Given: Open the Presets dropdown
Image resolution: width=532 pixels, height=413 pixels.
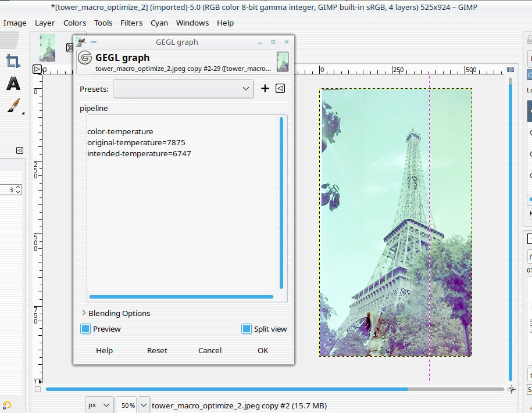Looking at the screenshot, I should click(x=183, y=89).
